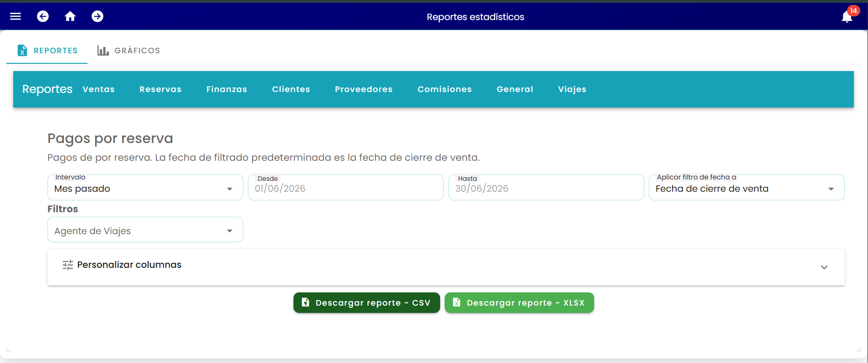Click the Hasta date field

(546, 188)
